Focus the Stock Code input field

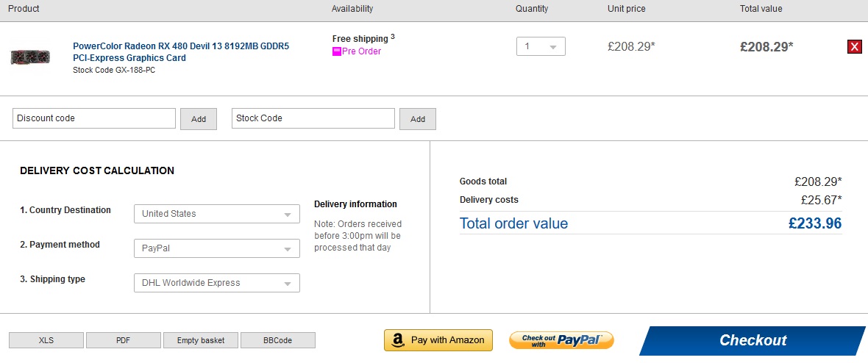[313, 118]
